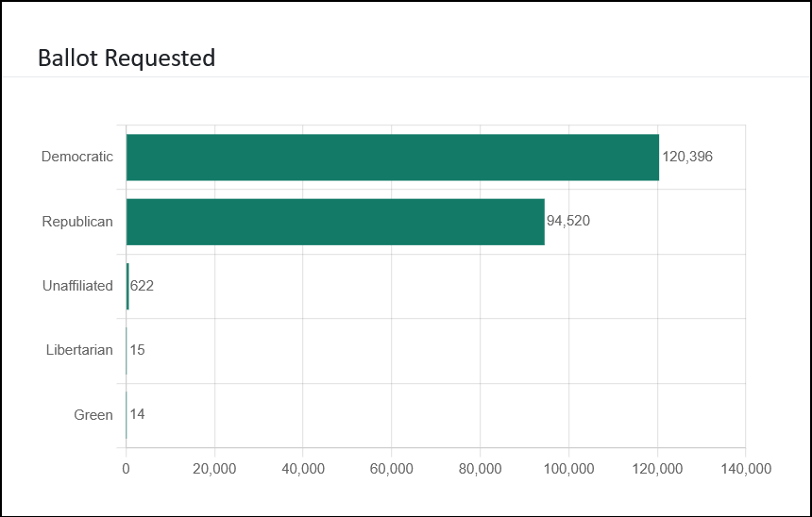The image size is (812, 517).
Task: Click the small Unaffiliated bar
Action: [x=127, y=286]
